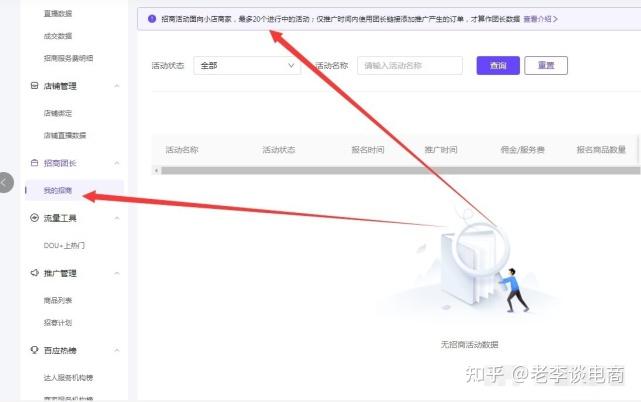641x402 pixels.
Task: Click the scrollbar's left arrow under the table
Action: [156, 171]
